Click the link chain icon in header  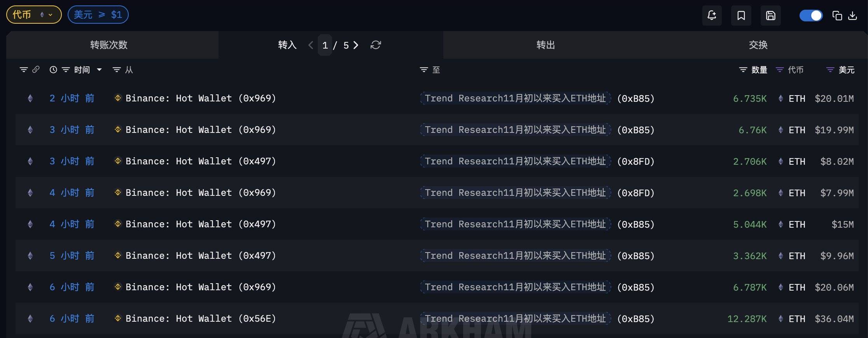tap(36, 70)
